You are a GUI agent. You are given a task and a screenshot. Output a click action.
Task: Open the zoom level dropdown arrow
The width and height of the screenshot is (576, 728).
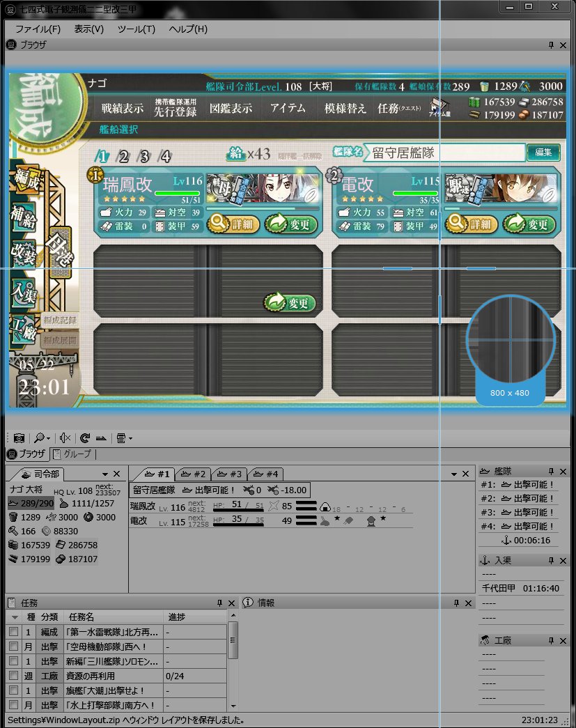point(49,437)
